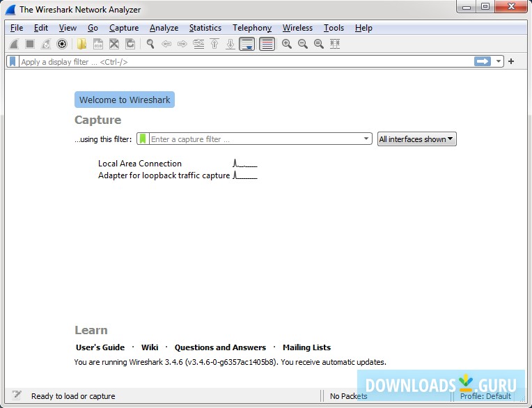This screenshot has width=532, height=408.
Task: Apply display filter arrow button
Action: (483, 61)
